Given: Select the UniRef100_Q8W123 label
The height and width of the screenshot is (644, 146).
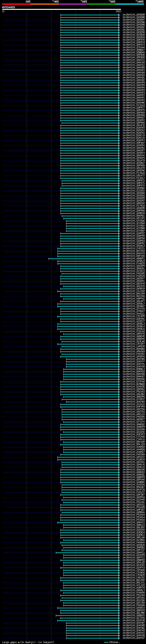Looking at the screenshot, I should point(134,525).
